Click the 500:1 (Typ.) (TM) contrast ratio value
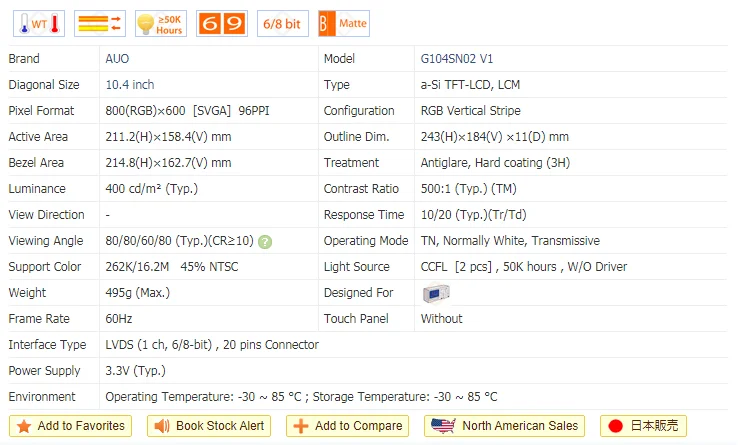This screenshot has width=738, height=445. pyautogui.click(x=468, y=189)
